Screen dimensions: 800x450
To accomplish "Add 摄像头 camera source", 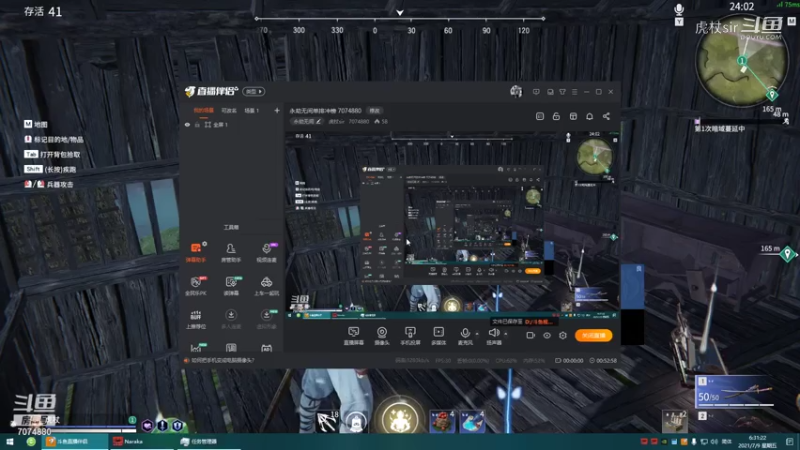I will (382, 336).
